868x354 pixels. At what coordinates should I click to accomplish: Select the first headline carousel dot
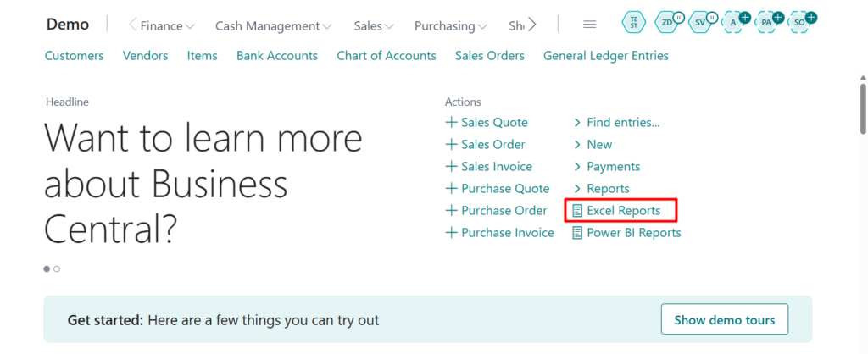pos(47,269)
